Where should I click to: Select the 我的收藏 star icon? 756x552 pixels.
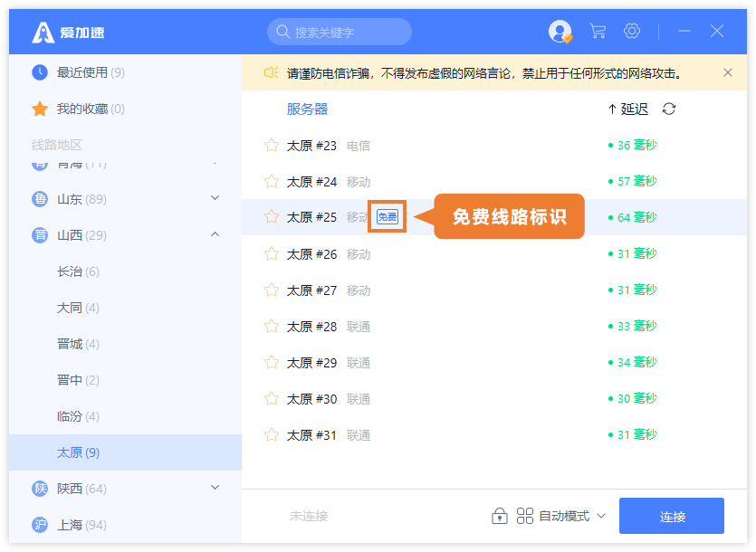pos(40,109)
